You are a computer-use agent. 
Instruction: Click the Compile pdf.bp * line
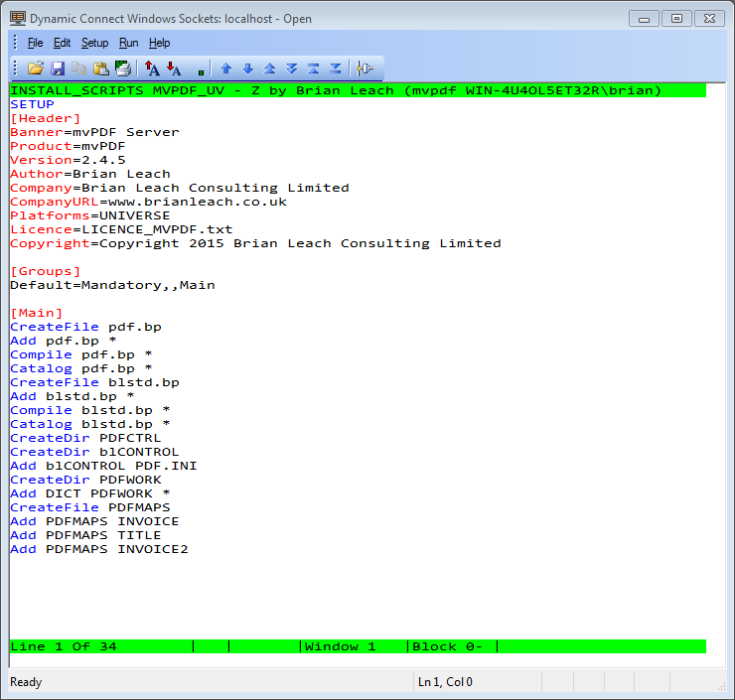[81, 354]
